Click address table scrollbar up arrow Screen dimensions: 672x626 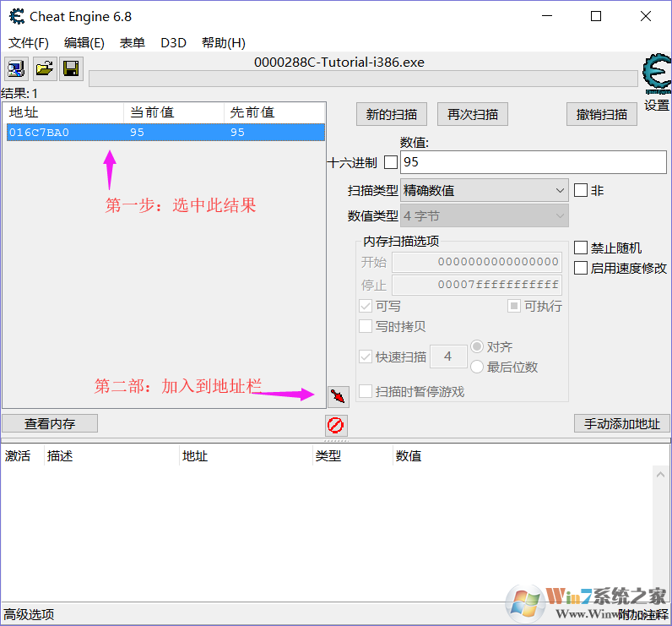(660, 474)
